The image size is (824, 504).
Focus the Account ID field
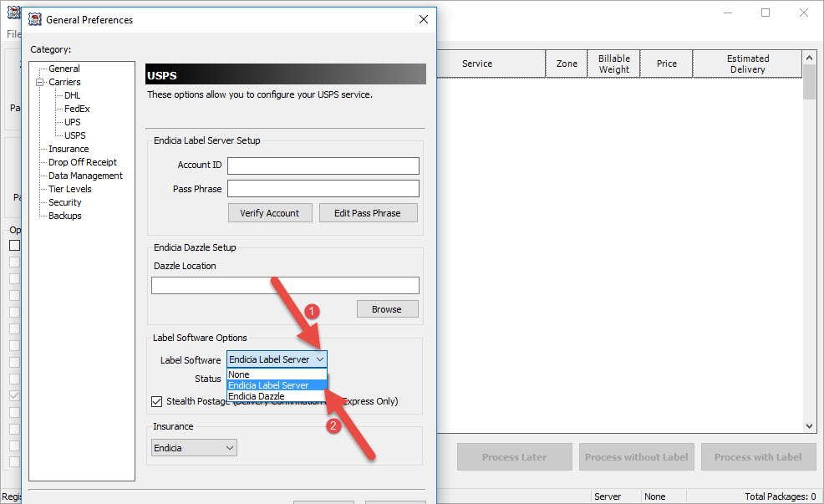[323, 165]
